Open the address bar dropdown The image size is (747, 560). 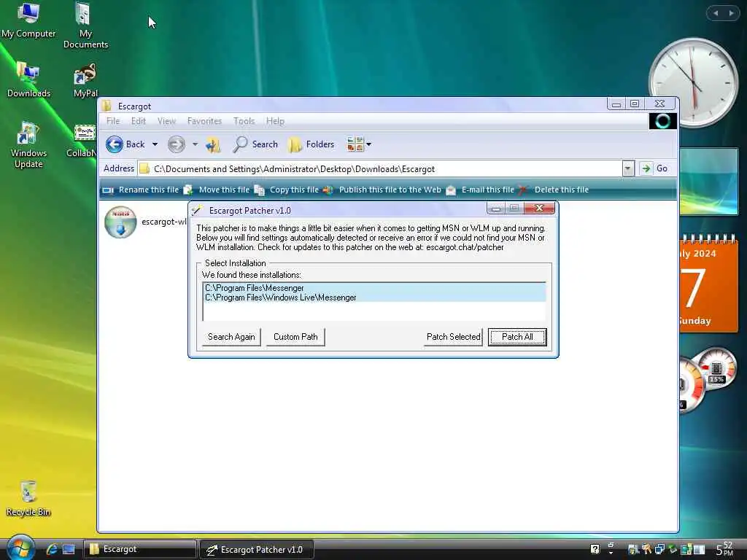(628, 168)
